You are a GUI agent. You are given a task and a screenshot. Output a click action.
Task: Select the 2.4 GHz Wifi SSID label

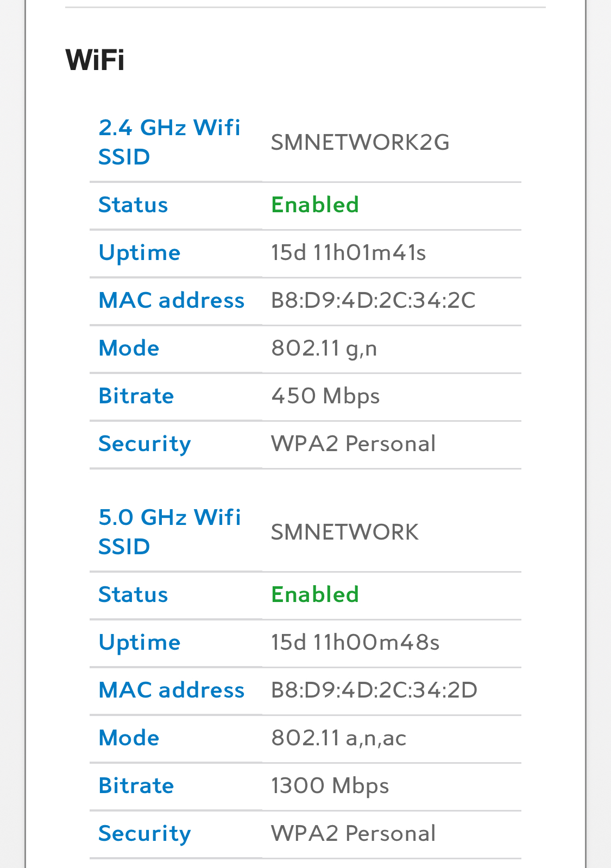coord(169,142)
